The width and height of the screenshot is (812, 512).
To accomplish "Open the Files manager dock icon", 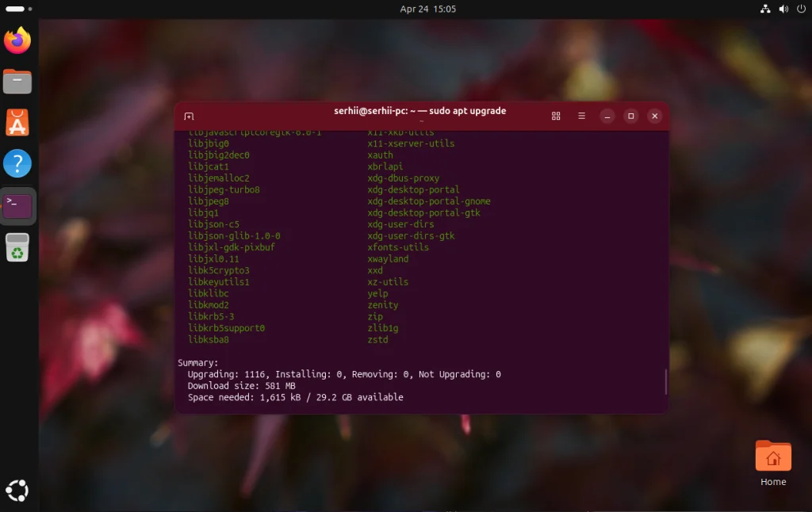I will (17, 82).
